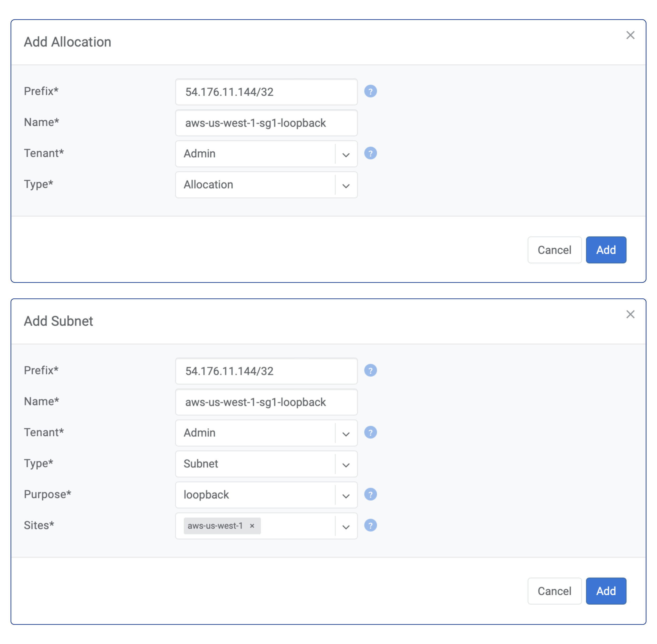Click Add in the Add Allocation dialog
This screenshot has width=657, height=644.
606,250
